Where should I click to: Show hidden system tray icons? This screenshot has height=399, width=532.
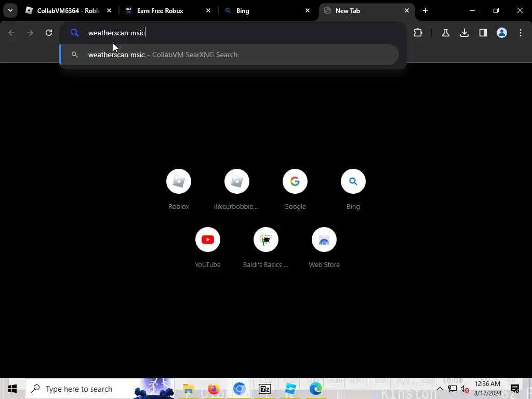coord(440,389)
